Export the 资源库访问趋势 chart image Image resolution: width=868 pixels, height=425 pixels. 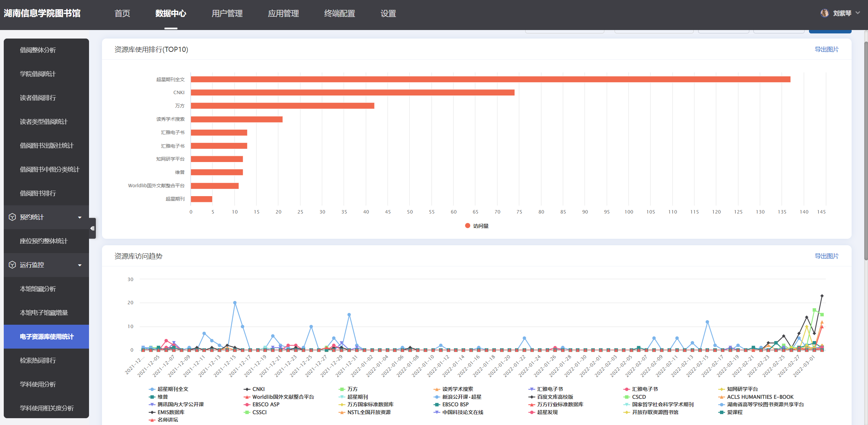(826, 256)
